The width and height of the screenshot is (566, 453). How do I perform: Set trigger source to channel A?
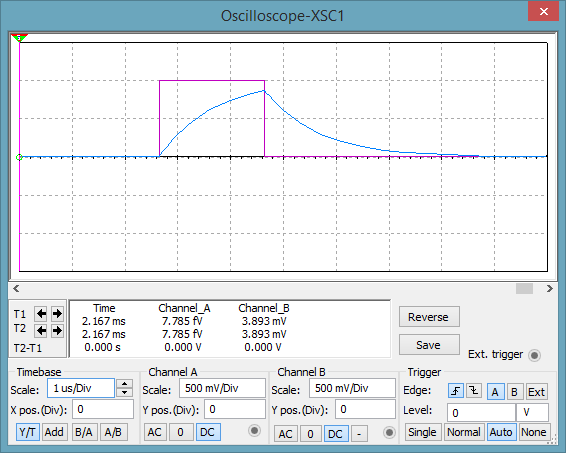click(x=495, y=392)
